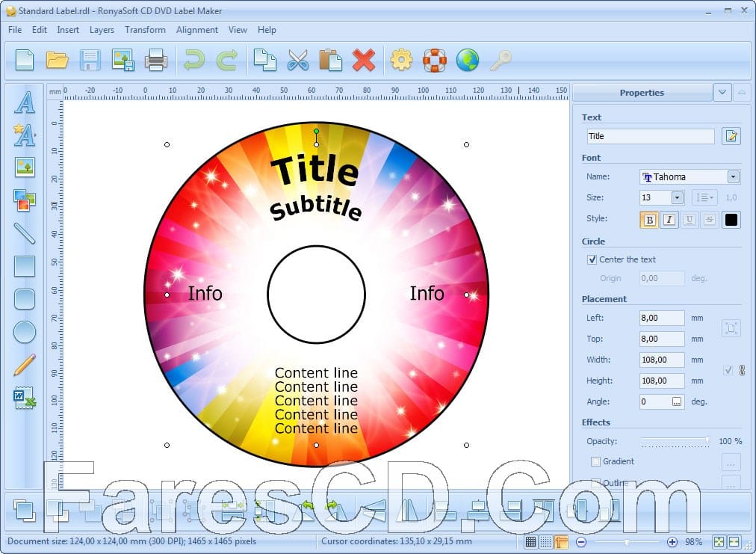The image size is (756, 554).
Task: Open the Help menu
Action: point(267,30)
